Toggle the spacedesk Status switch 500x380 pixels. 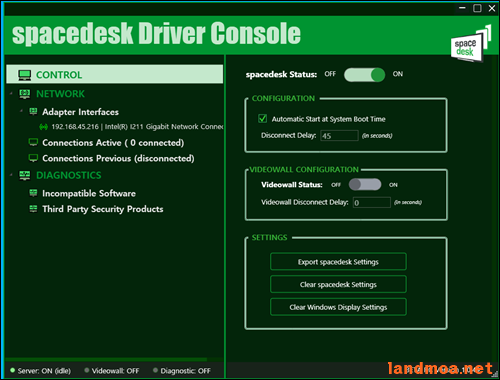(x=364, y=75)
